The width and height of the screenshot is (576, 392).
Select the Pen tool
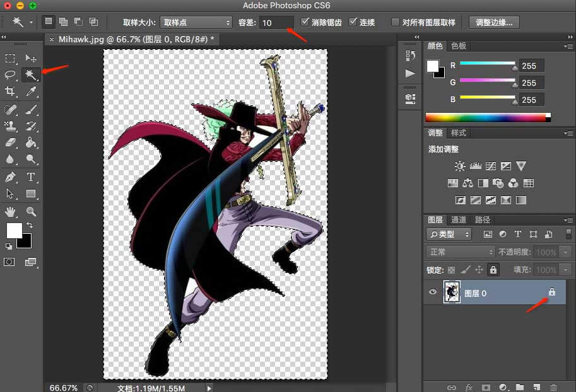(x=10, y=177)
